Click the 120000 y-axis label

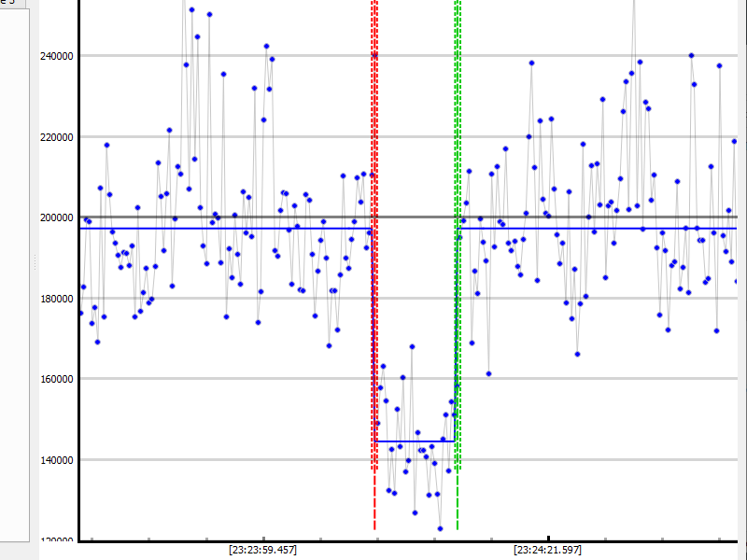coord(56,540)
